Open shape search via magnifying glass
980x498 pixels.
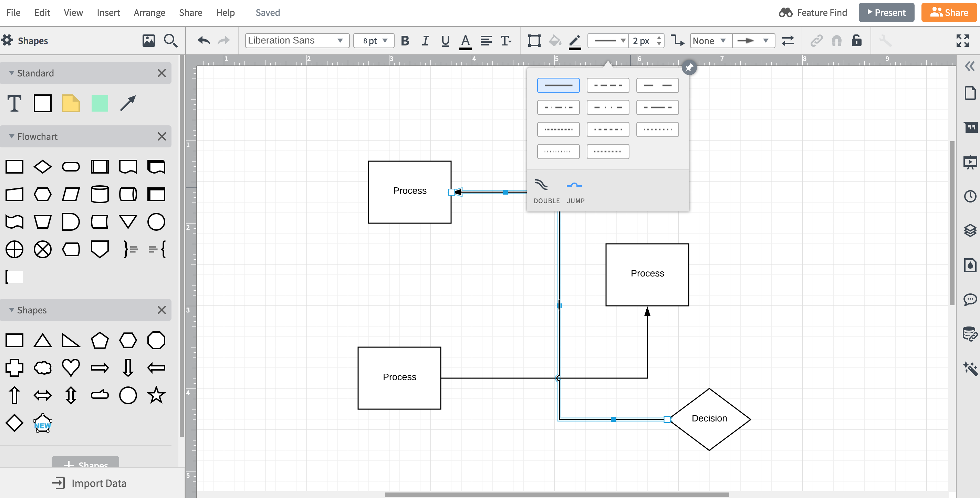tap(170, 40)
